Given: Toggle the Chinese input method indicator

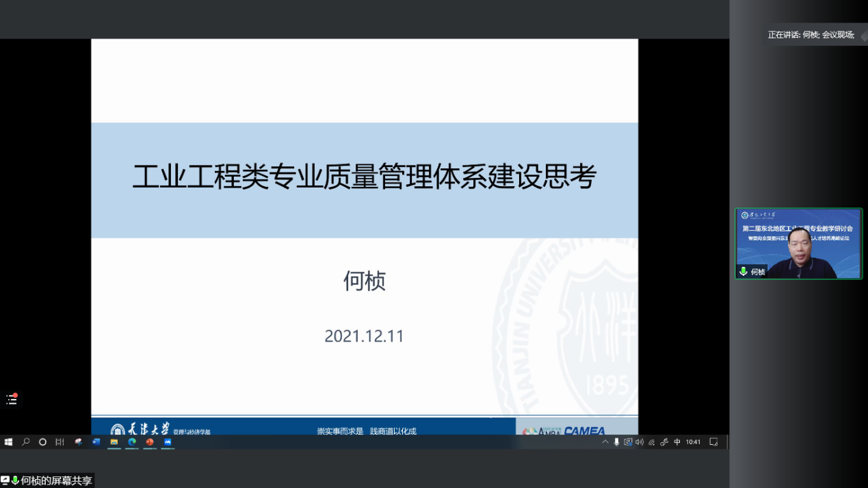Looking at the screenshot, I should [677, 442].
